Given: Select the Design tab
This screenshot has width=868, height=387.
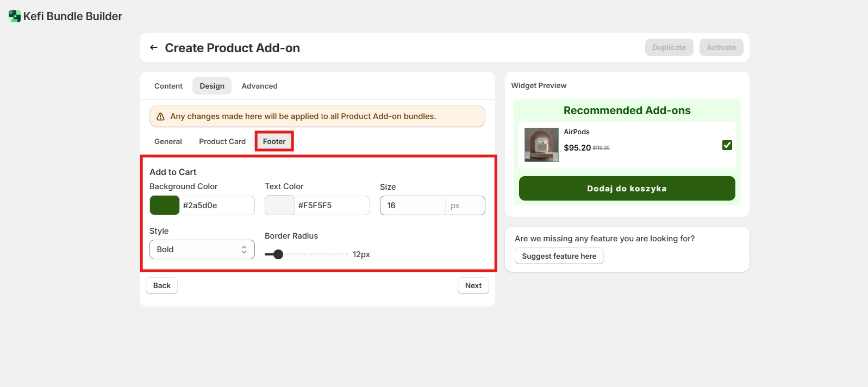Looking at the screenshot, I should [x=212, y=86].
